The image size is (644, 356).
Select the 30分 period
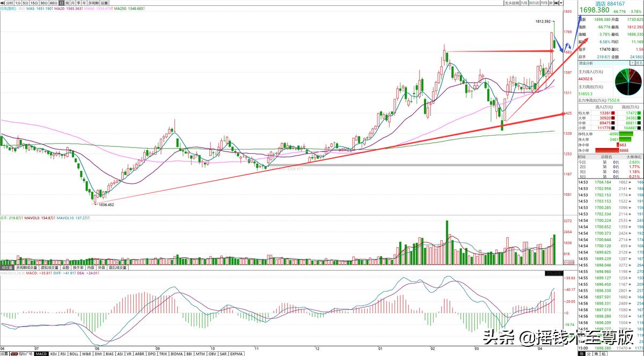click(44, 3)
